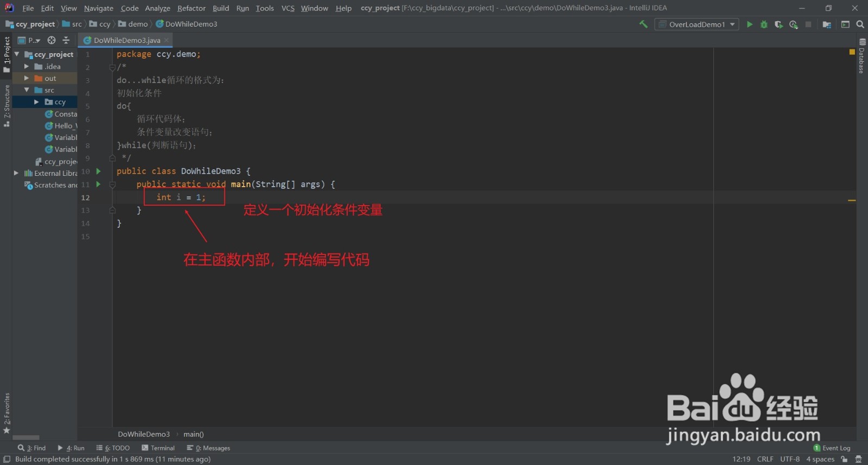The height and width of the screenshot is (465, 868).
Task: Open the VCS menu
Action: click(288, 8)
